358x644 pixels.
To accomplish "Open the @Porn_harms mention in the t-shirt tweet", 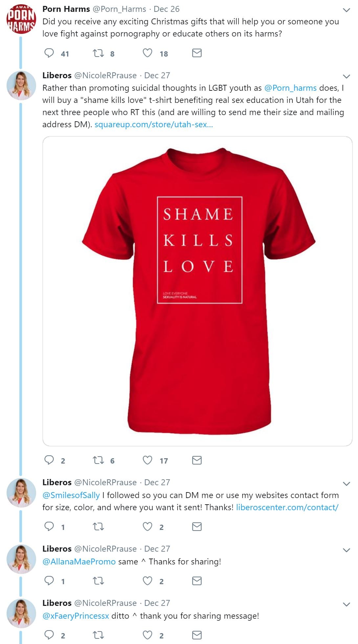I will tap(290, 88).
